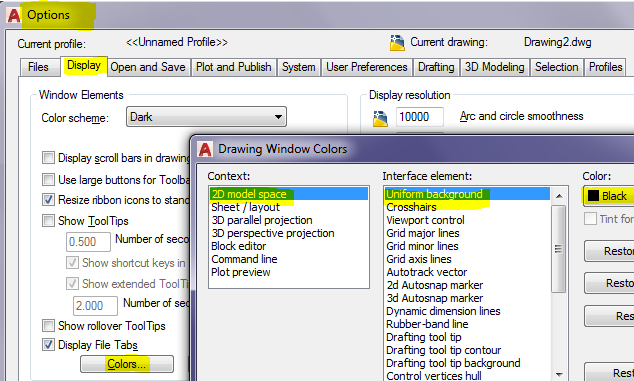634x381 pixels.
Task: Click the Interface element list scrollbar thumb
Action: 559,249
